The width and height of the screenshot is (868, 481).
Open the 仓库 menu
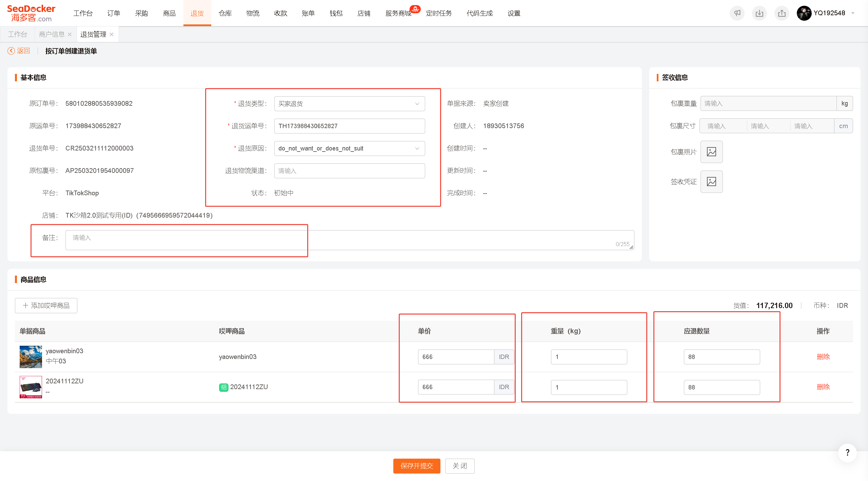[225, 13]
